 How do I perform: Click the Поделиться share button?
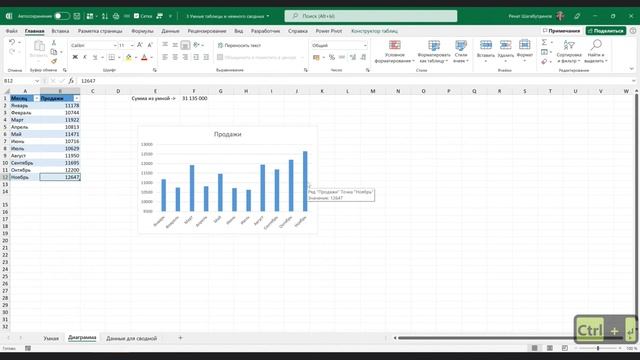(606, 31)
